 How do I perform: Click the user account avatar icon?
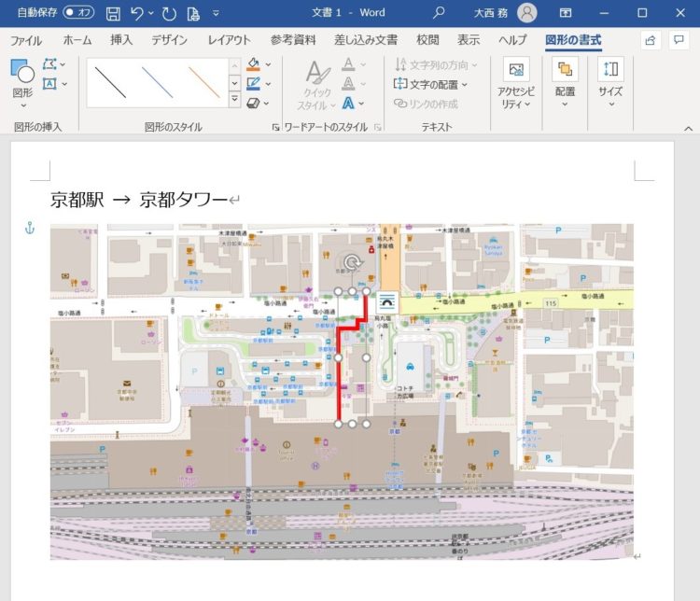pos(527,13)
